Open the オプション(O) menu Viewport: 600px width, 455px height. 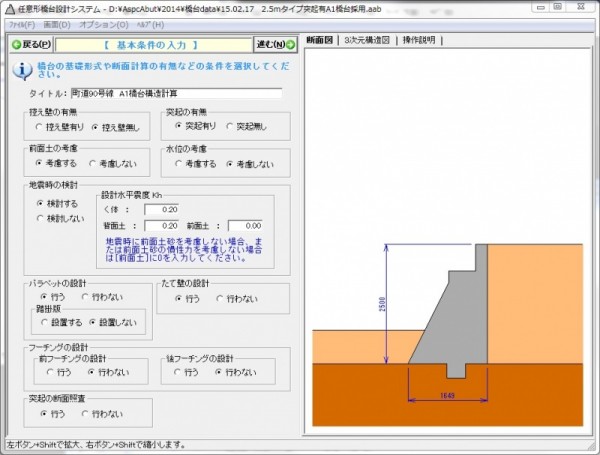pyautogui.click(x=104, y=25)
